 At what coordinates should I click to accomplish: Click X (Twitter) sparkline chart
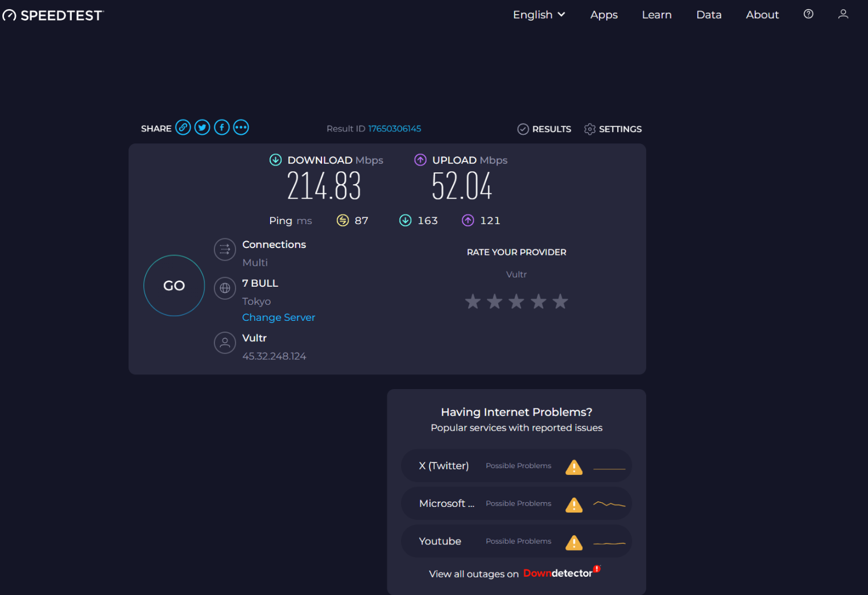[x=609, y=469]
